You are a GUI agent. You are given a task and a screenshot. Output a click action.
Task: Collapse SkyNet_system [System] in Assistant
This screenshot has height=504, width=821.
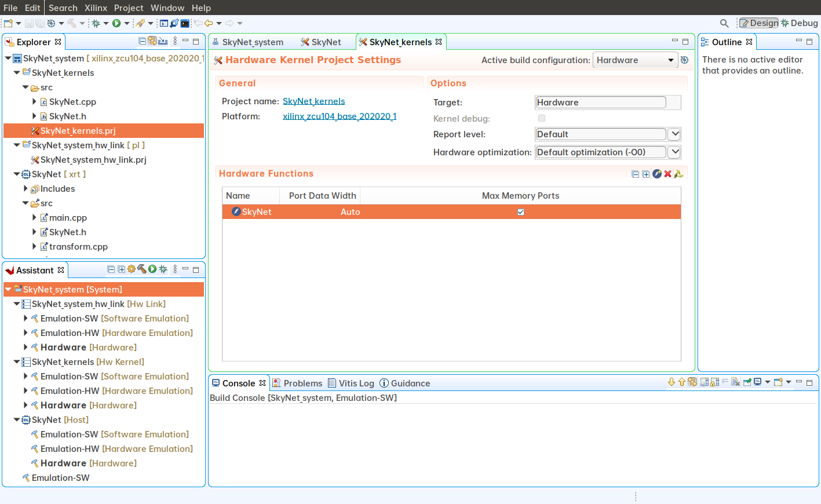(8, 290)
